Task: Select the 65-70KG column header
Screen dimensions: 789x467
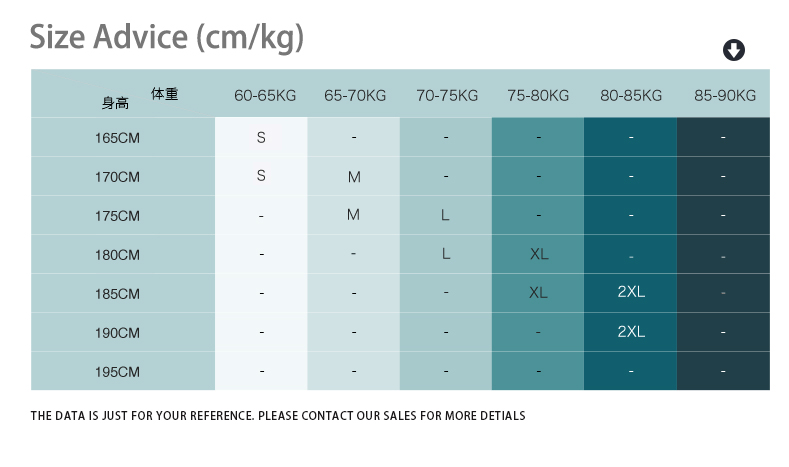Action: point(355,96)
